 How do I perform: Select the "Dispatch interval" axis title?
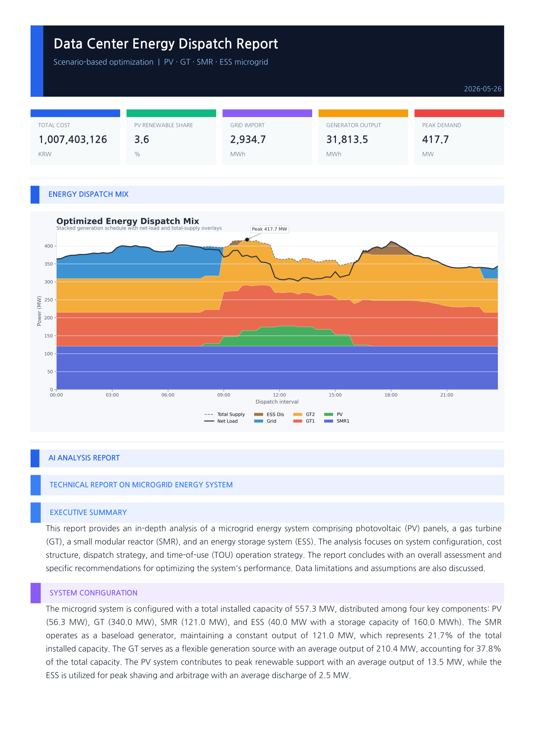[277, 402]
